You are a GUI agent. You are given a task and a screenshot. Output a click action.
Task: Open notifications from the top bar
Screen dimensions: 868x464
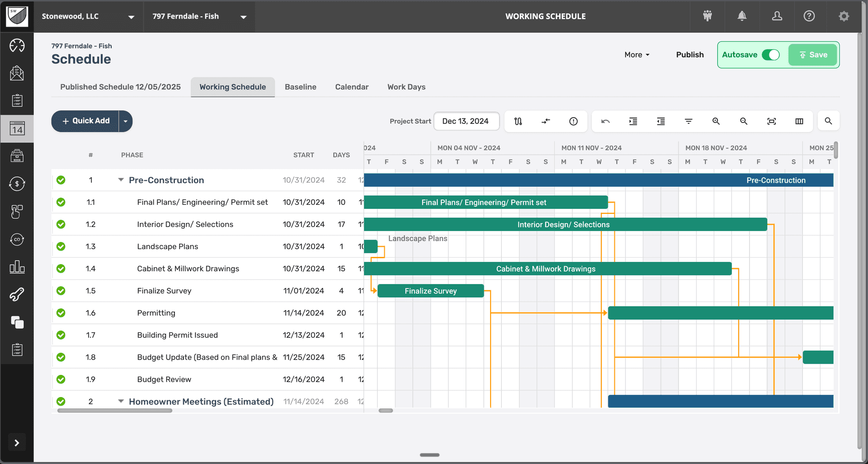pyautogui.click(x=742, y=16)
